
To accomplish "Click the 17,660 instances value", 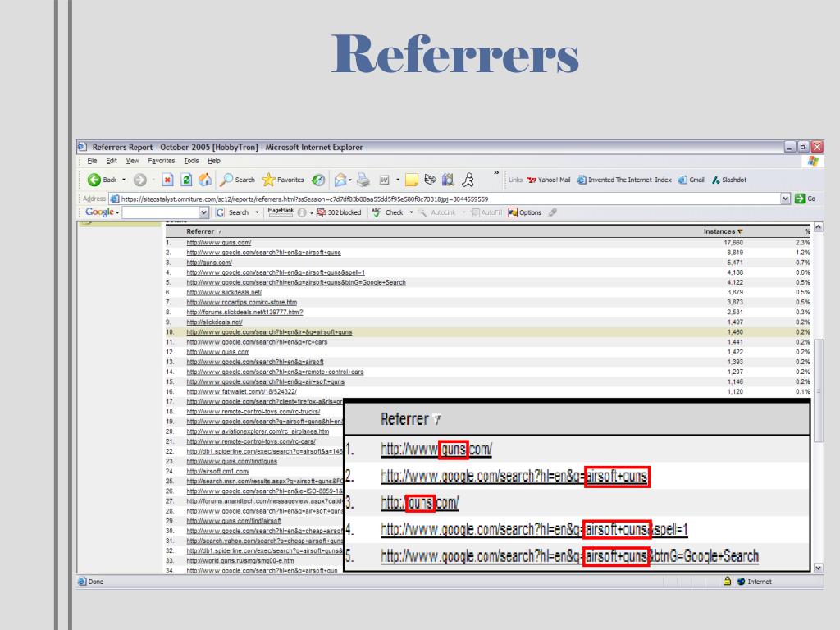I will coord(733,243).
